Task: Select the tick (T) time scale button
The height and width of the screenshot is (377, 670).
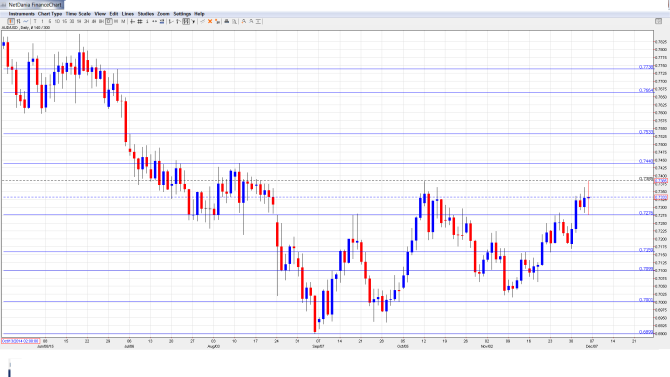Action: click(x=35, y=21)
